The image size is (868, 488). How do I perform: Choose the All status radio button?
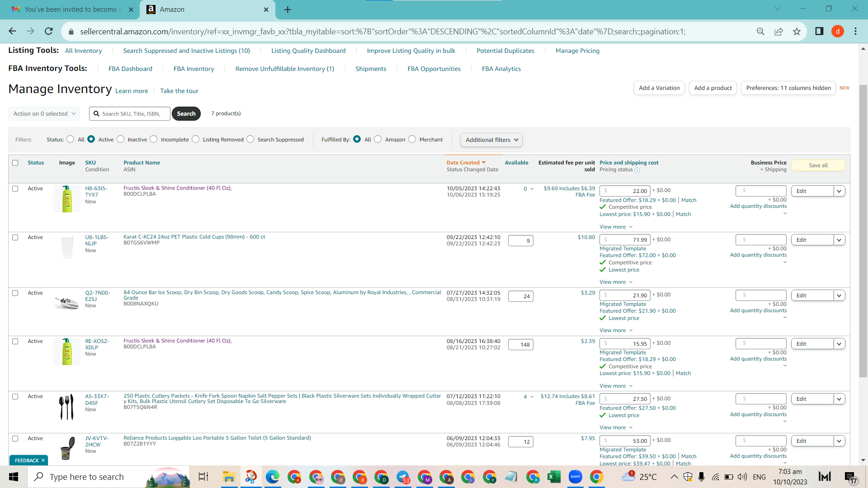click(x=71, y=139)
